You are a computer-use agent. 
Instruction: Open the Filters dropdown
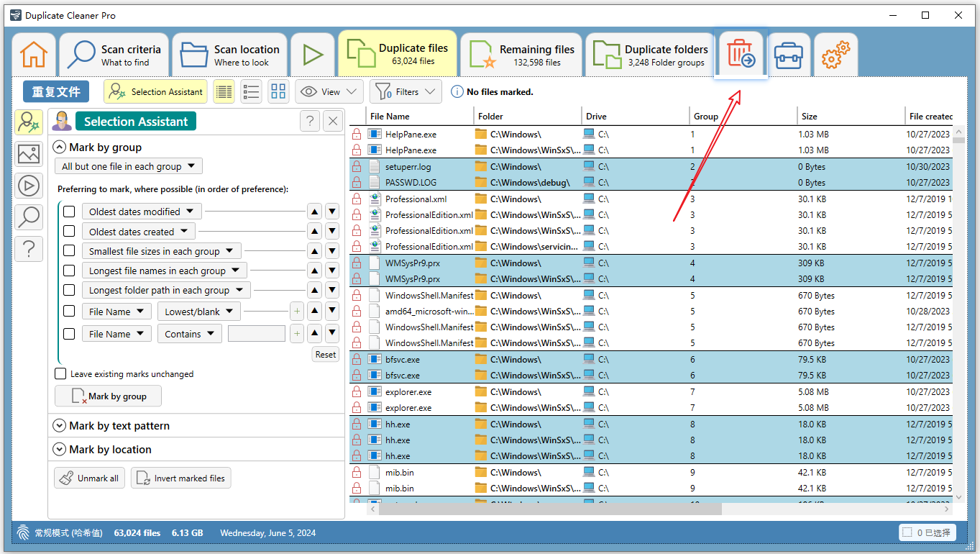(x=406, y=92)
